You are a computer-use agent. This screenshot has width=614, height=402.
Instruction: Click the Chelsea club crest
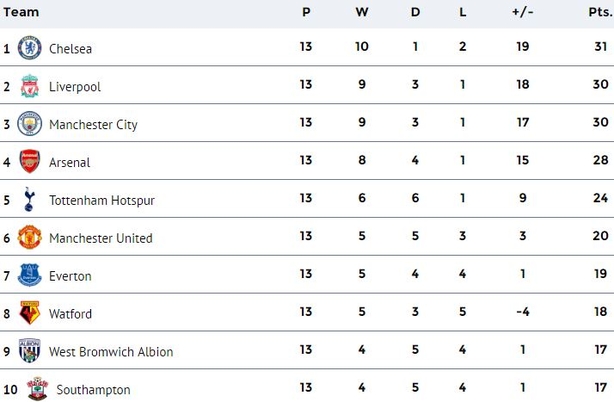click(x=29, y=48)
